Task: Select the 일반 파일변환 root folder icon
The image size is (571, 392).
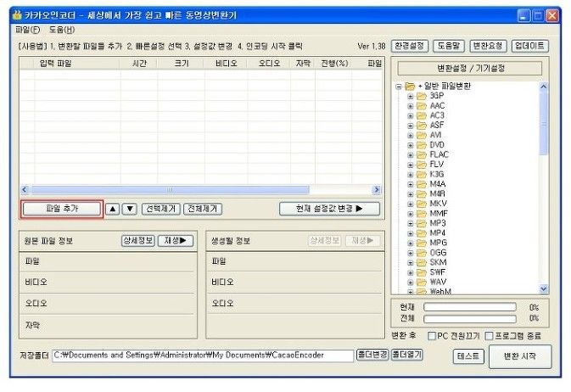Action: pyautogui.click(x=410, y=87)
